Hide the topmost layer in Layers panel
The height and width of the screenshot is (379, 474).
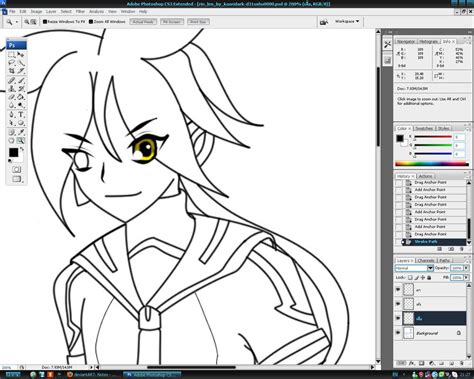398,290
